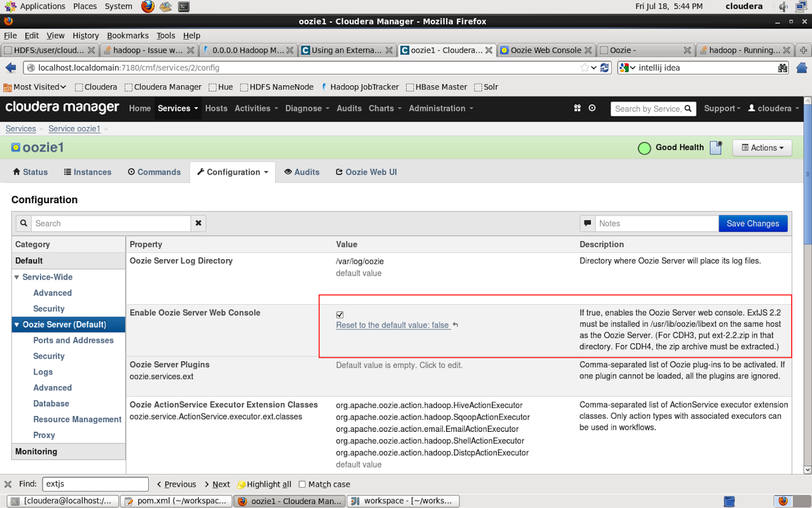Screen dimensions: 812x508
Task: Click the configuration Search field
Action: pyautogui.click(x=111, y=224)
